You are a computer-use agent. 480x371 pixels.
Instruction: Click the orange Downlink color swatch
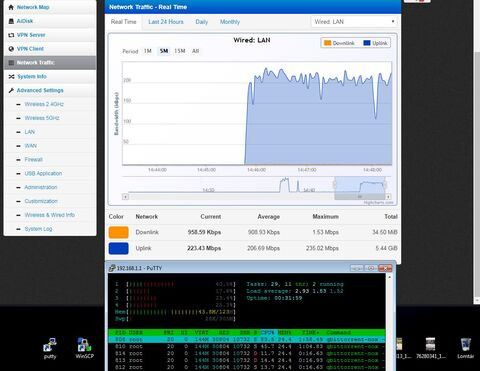pyautogui.click(x=119, y=232)
